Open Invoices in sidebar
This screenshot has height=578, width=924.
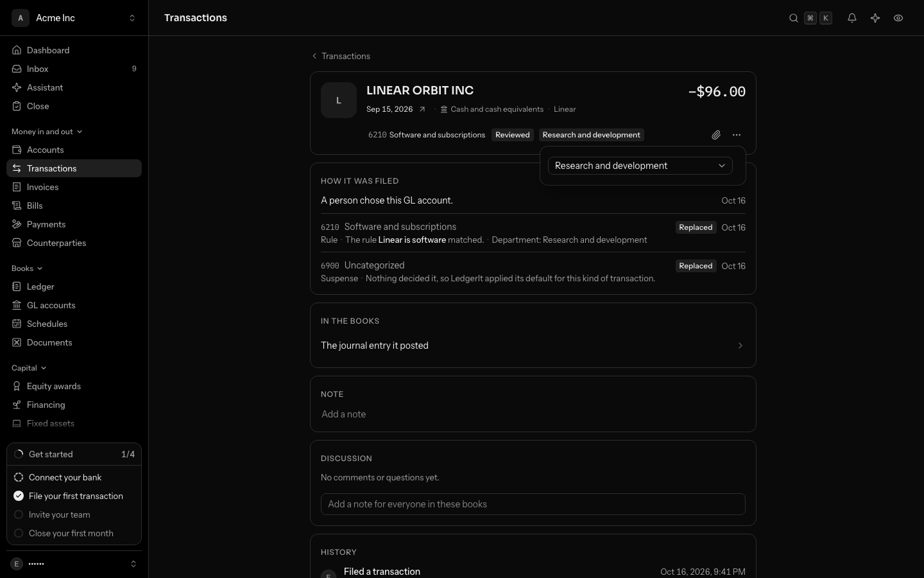pos(74,187)
